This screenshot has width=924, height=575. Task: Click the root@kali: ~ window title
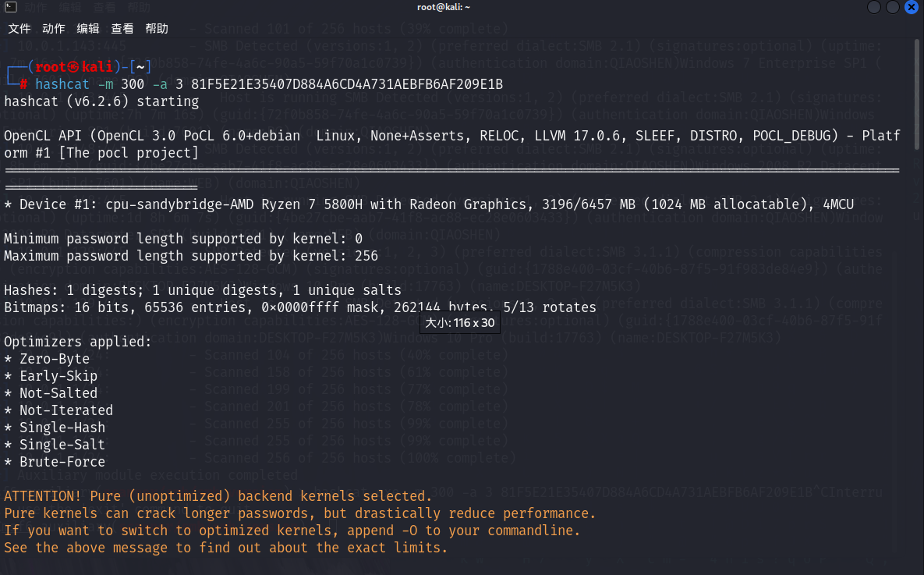444,7
